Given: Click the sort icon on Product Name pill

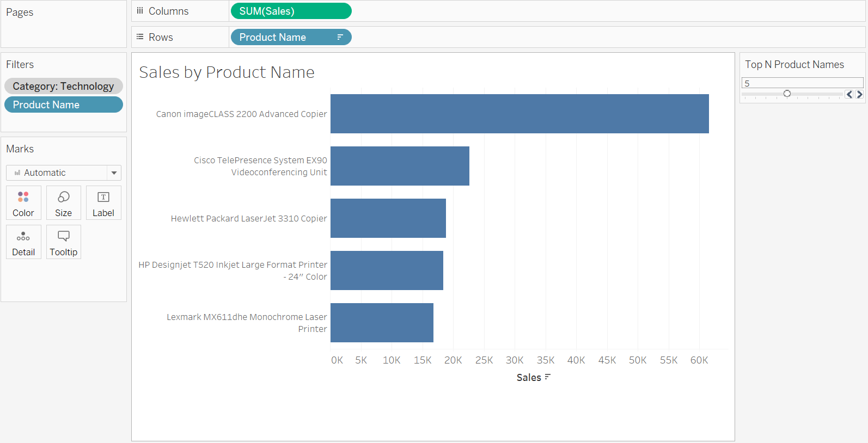Looking at the screenshot, I should tap(340, 37).
